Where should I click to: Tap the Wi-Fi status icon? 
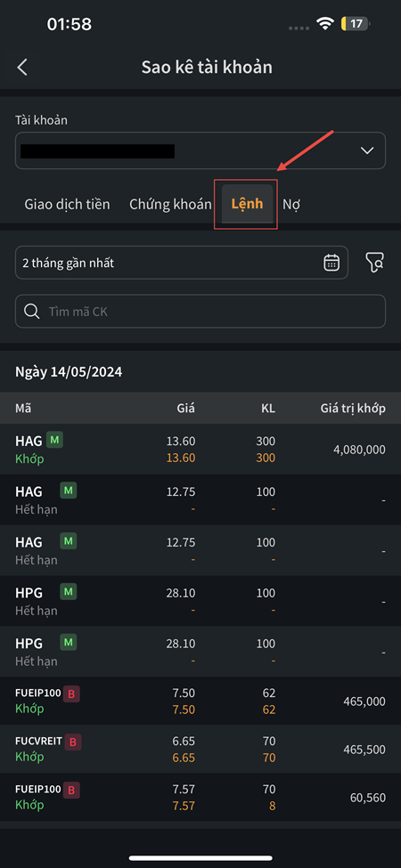point(325,23)
